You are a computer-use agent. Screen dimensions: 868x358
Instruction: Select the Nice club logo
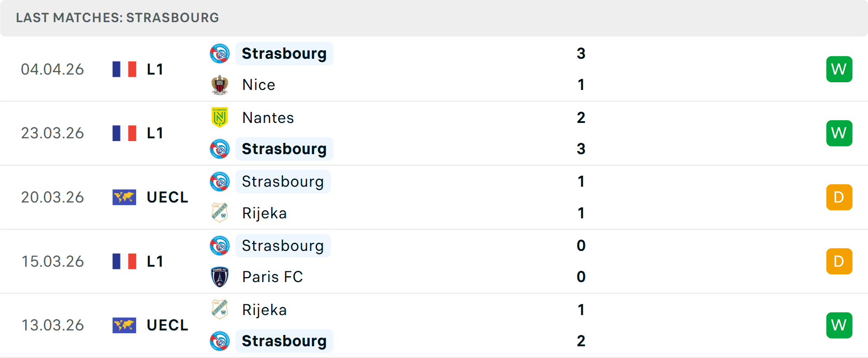pos(220,85)
